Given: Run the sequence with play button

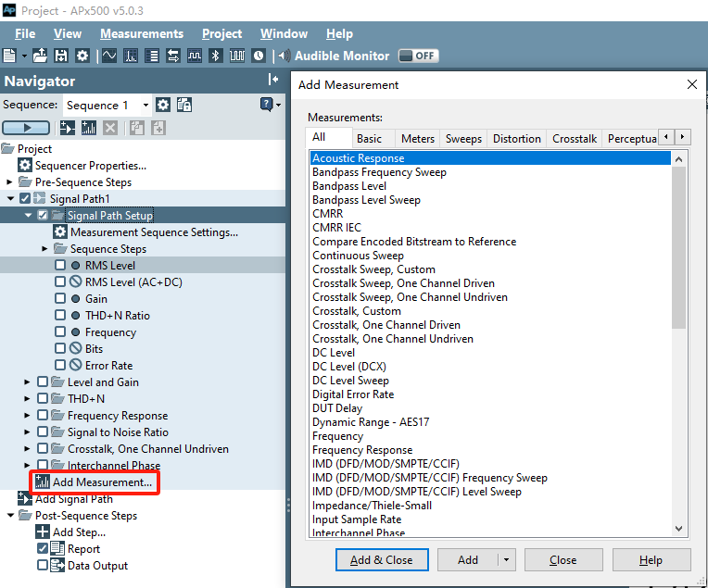Looking at the screenshot, I should click(26, 128).
